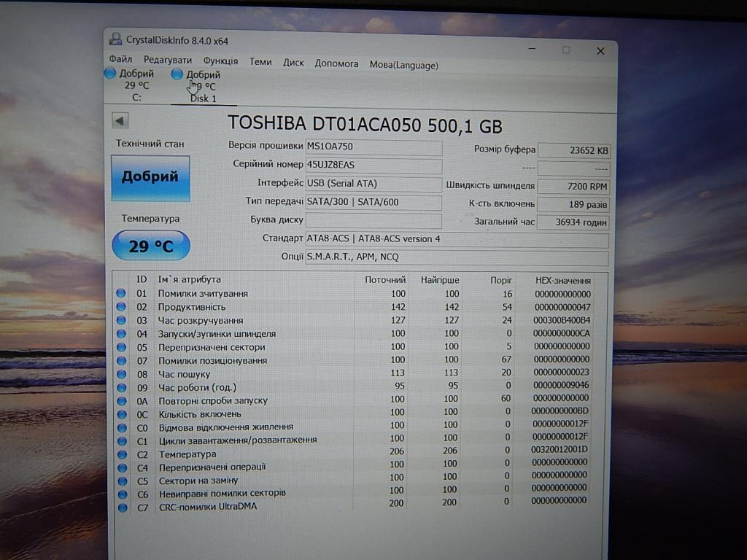Click the Ім'я атрибута column header
747x560 pixels.
point(189,279)
